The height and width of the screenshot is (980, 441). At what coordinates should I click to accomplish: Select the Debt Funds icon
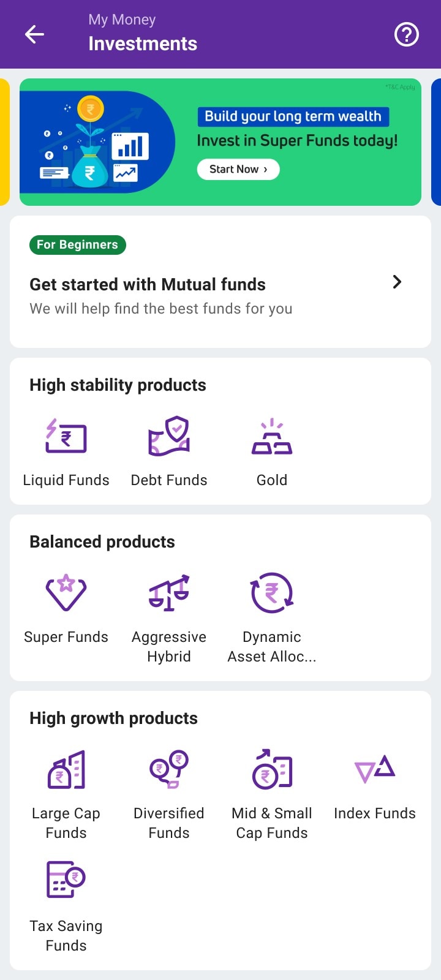point(169,437)
